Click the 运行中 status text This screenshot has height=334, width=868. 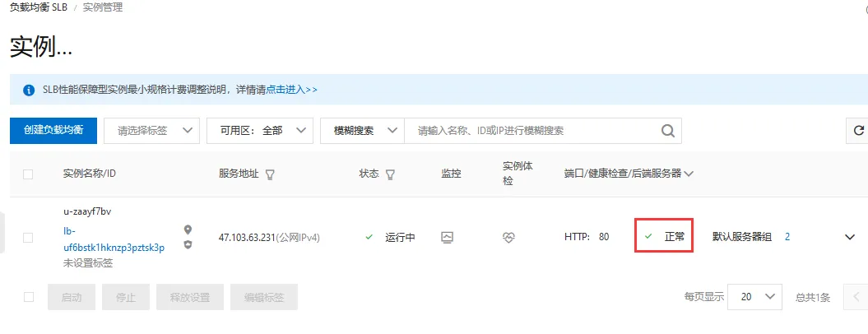pos(400,238)
